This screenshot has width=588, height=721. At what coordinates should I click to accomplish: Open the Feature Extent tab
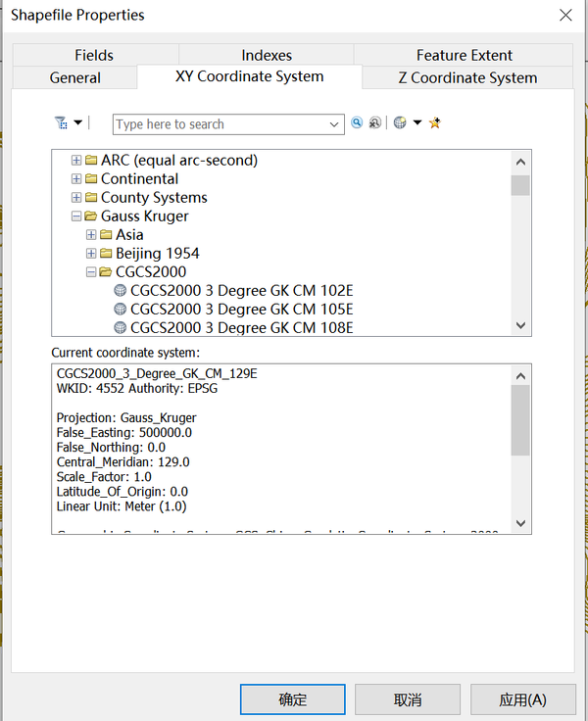pyautogui.click(x=464, y=55)
